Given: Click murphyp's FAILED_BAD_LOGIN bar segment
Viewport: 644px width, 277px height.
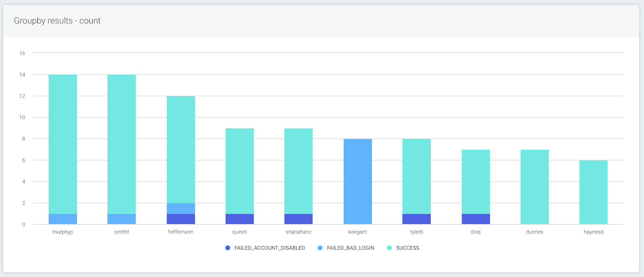Looking at the screenshot, I should [x=63, y=219].
